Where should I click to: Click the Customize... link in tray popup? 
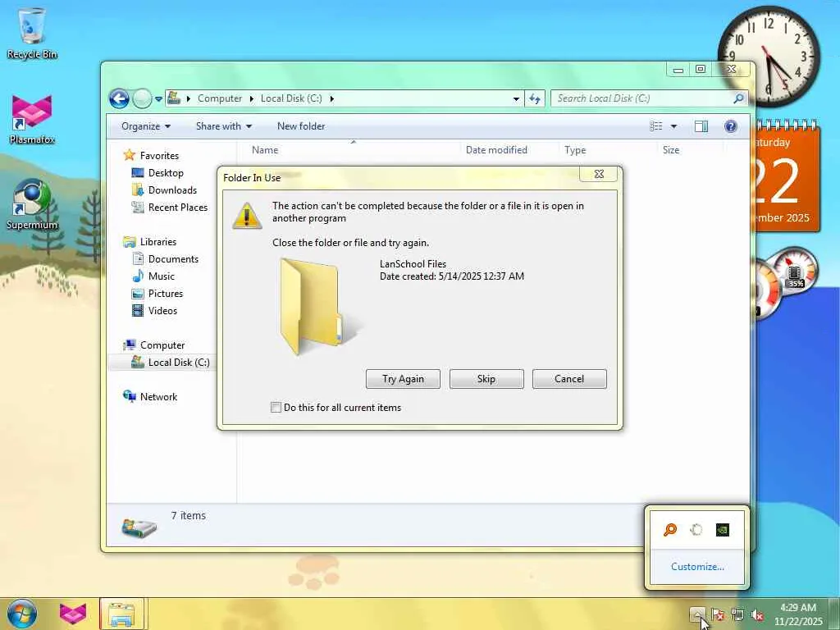(x=697, y=567)
